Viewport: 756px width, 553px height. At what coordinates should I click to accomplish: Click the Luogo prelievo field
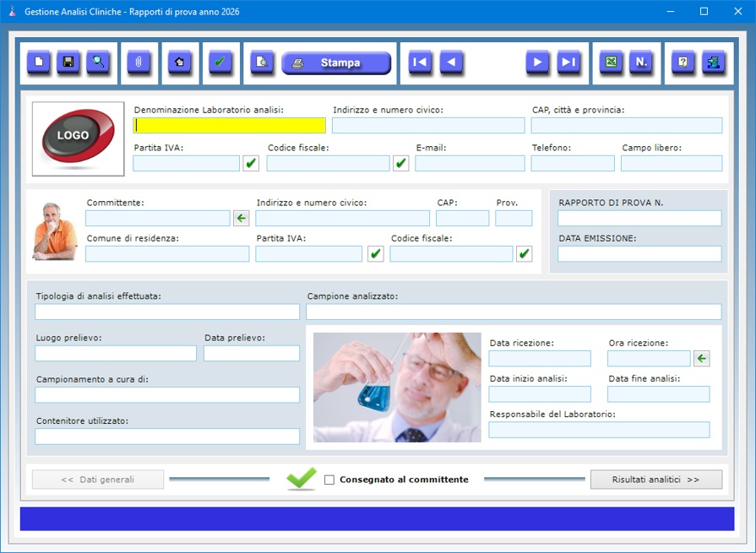coord(116,353)
